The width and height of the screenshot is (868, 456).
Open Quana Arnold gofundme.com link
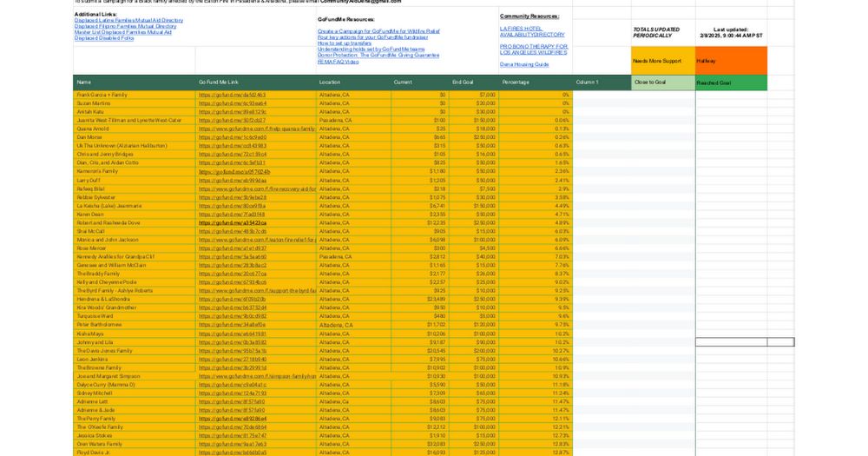[x=257, y=129]
